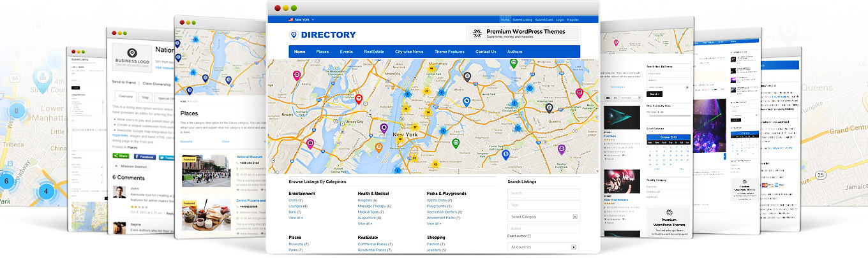Click the red heart map pin
The height and width of the screenshot is (258, 868).
click(x=358, y=99)
